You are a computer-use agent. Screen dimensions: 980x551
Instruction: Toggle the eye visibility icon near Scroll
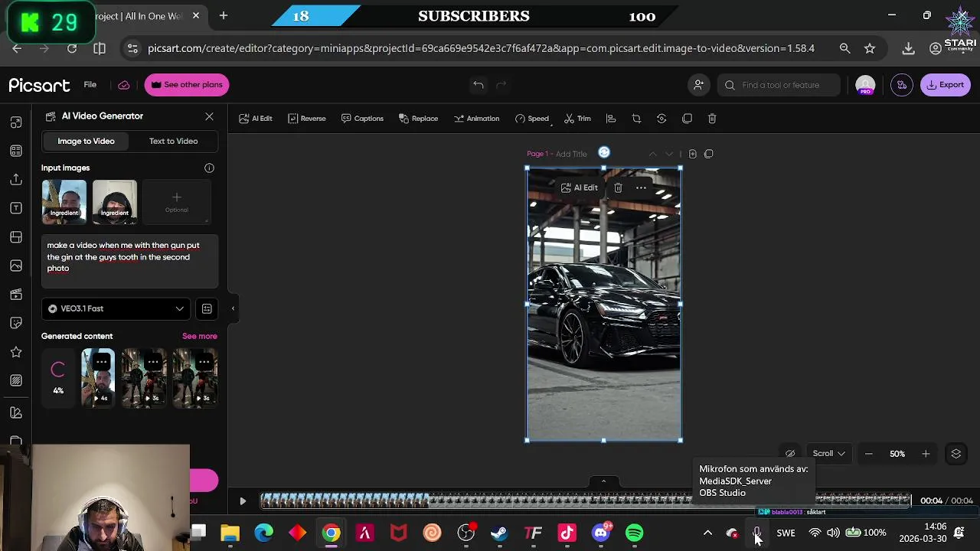pyautogui.click(x=790, y=454)
